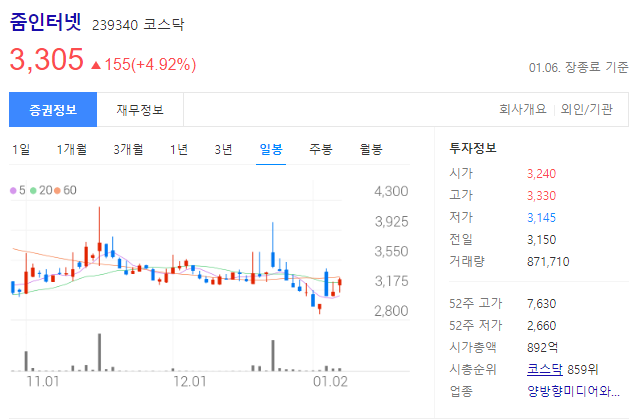Screen dimensions: 638x419
Task: Click the current price 3,305
Action: click(46, 59)
